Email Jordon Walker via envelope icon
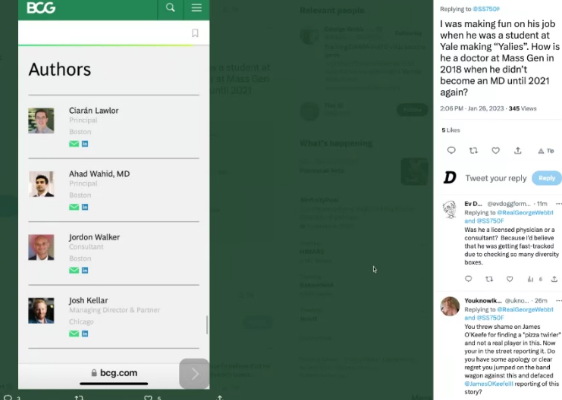This screenshot has width=562, height=400. click(x=74, y=270)
